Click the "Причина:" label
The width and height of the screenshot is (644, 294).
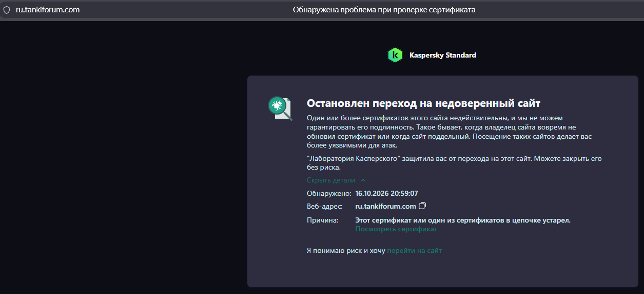(x=323, y=220)
